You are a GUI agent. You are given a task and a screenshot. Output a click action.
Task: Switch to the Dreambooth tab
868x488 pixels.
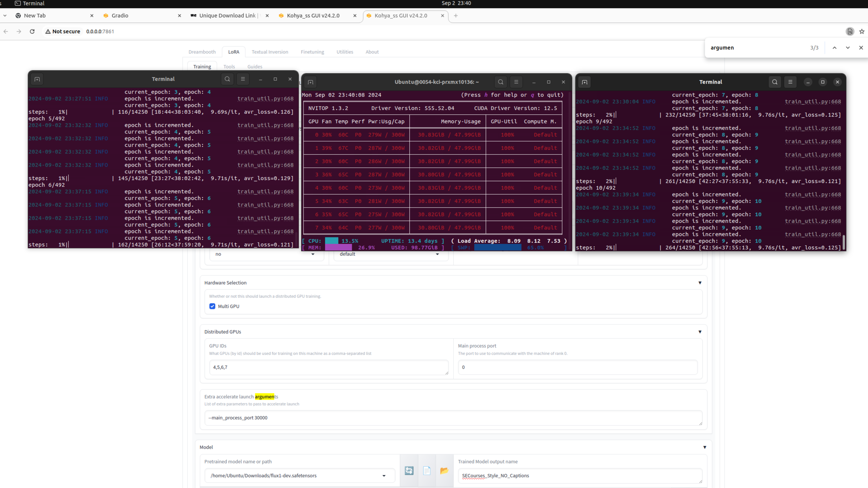202,52
